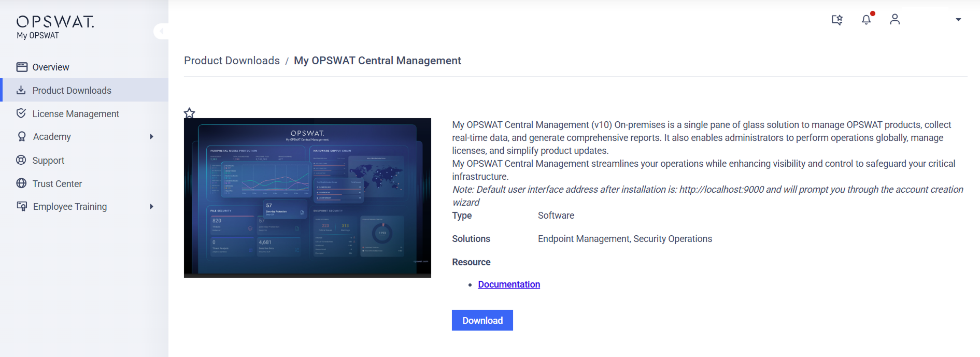This screenshot has width=980, height=357.
Task: Open the account dropdown caret
Action: [x=958, y=20]
